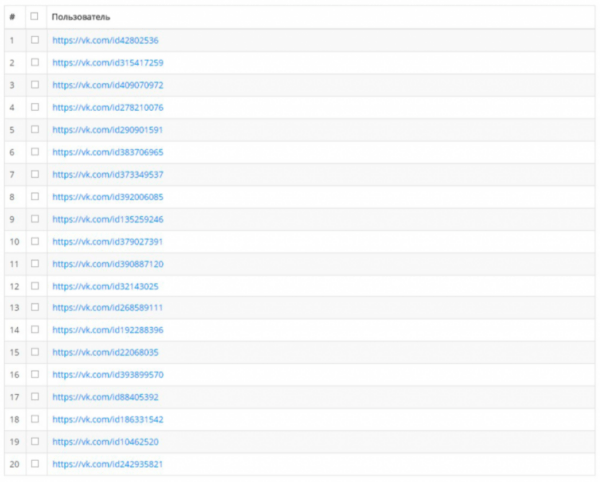Tick the checkbox next to id242935821
The height and width of the screenshot is (482, 600).
coord(35,464)
